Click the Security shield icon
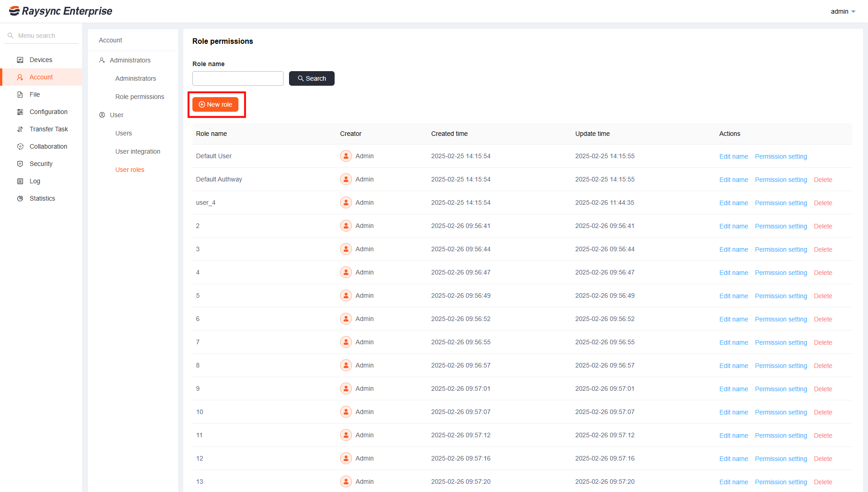Viewport: 868px width, 492px height. tap(20, 164)
